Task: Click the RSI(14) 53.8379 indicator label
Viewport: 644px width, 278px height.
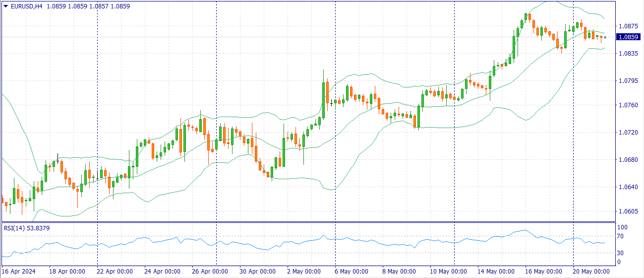Action: 27,228
